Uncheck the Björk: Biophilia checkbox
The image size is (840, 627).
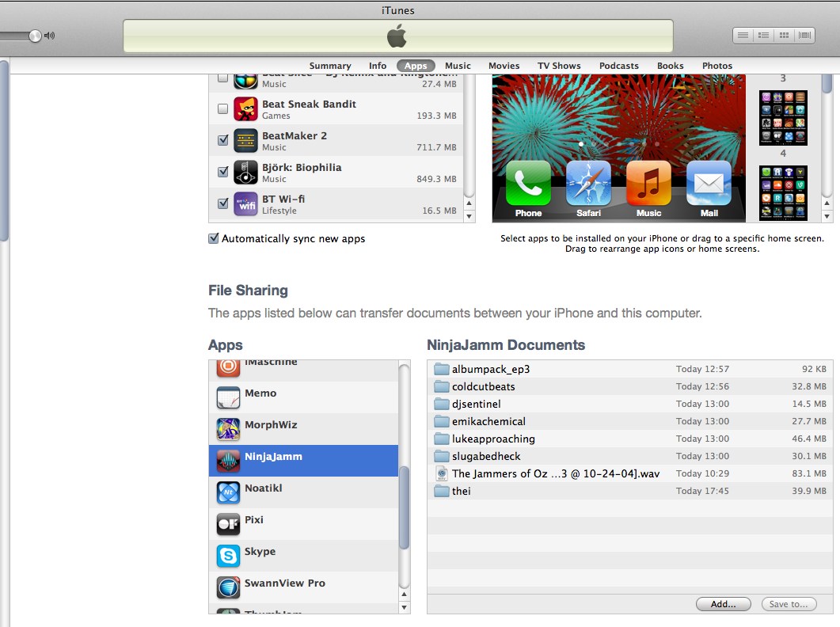pyautogui.click(x=222, y=172)
